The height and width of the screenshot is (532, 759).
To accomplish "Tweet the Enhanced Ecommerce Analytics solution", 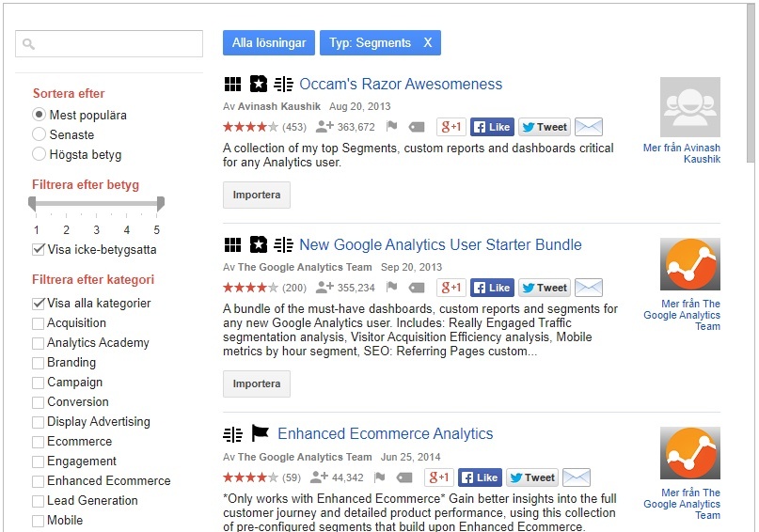I will (x=531, y=477).
